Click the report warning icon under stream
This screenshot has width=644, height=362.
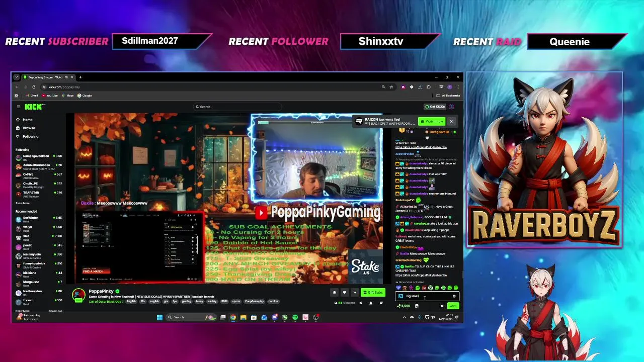(x=371, y=303)
